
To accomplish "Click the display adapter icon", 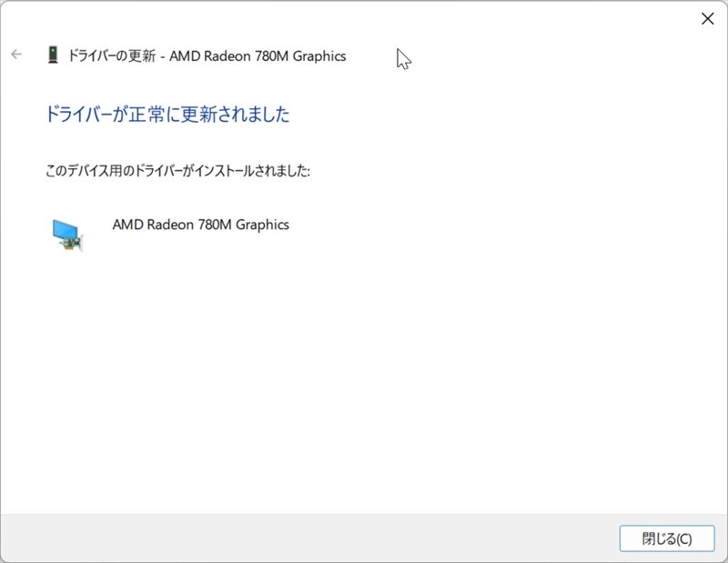I will (67, 236).
